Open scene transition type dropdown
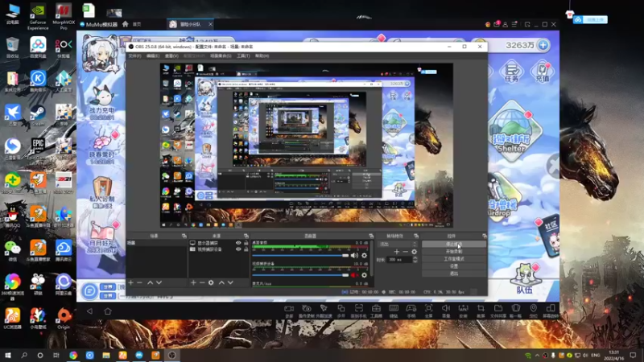The image size is (644, 362). 398,244
